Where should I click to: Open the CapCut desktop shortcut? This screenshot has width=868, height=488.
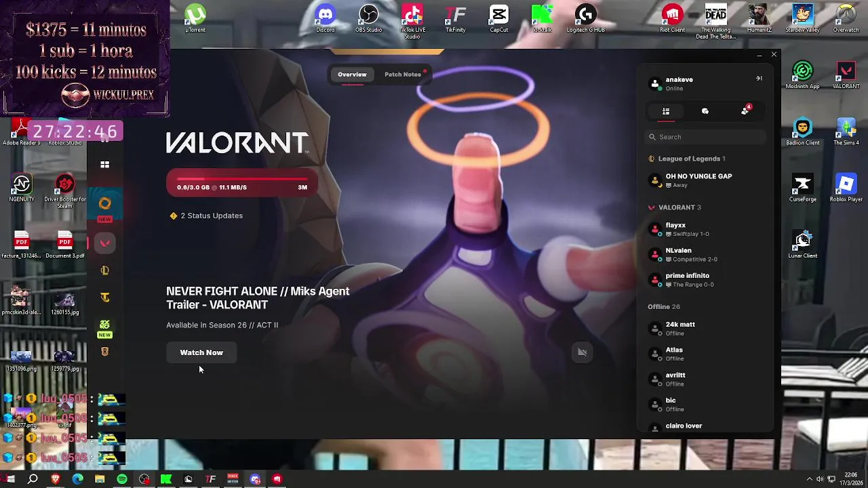[x=499, y=18]
